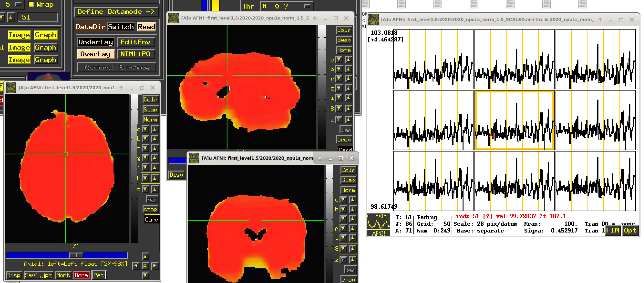Click the crop button in sagittal window

tap(344, 140)
